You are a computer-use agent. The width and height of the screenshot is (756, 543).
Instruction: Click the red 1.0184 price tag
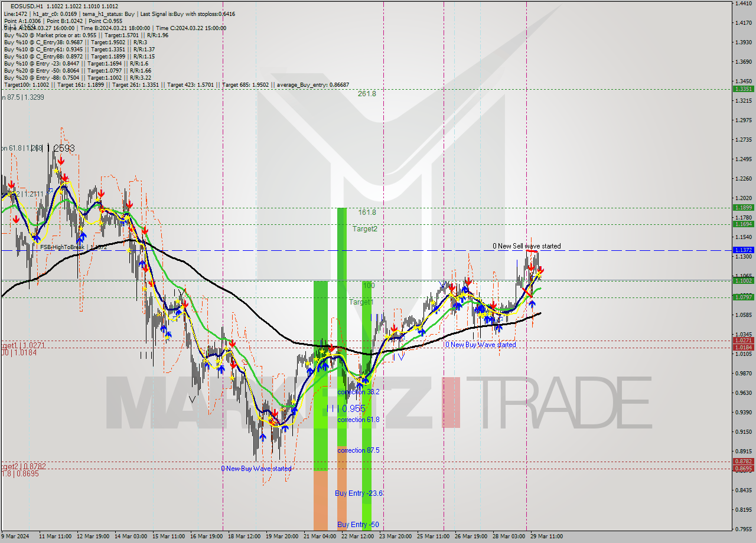click(x=742, y=347)
